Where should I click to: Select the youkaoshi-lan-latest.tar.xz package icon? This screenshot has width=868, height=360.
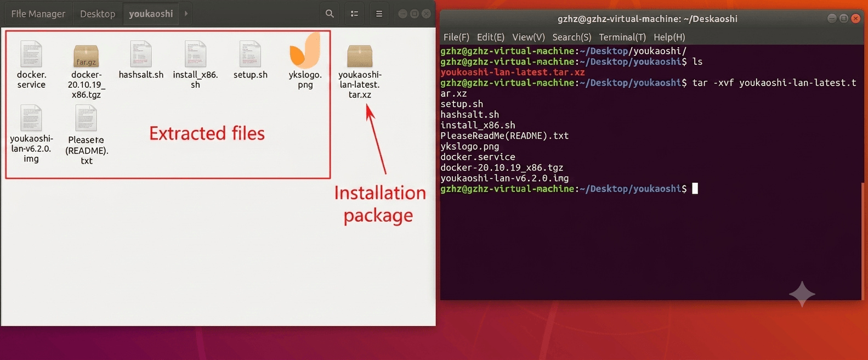click(360, 56)
